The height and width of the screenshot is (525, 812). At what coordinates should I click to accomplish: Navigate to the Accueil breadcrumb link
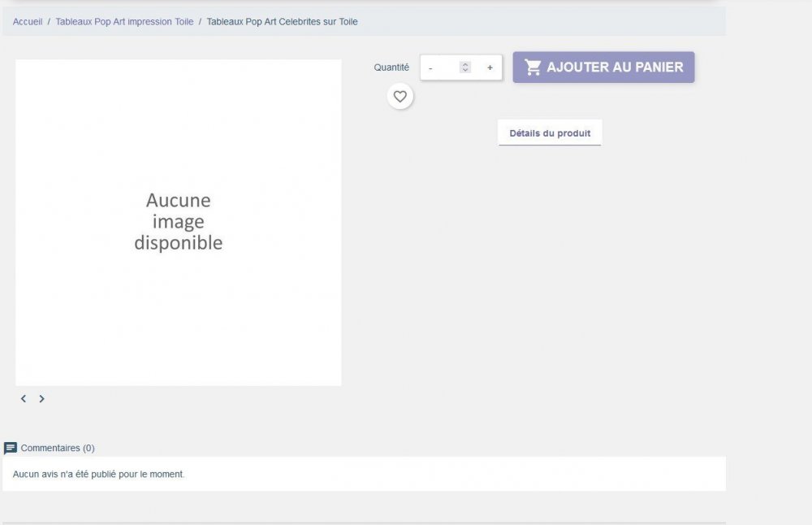coord(26,21)
